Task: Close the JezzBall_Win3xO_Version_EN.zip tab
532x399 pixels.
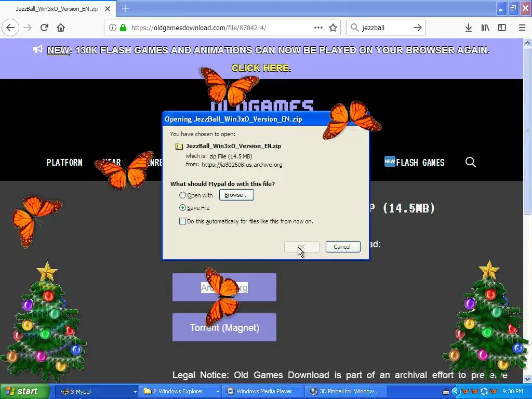Action: [108, 9]
